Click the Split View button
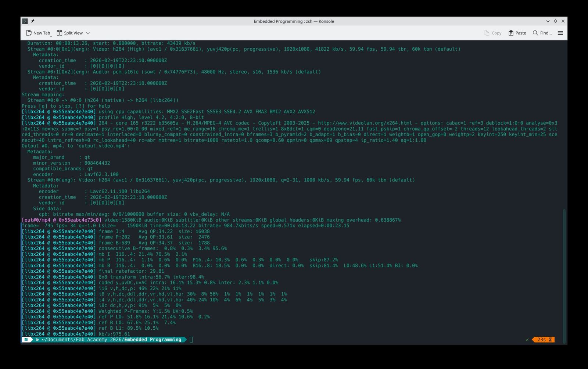This screenshot has height=369, width=588. click(70, 33)
